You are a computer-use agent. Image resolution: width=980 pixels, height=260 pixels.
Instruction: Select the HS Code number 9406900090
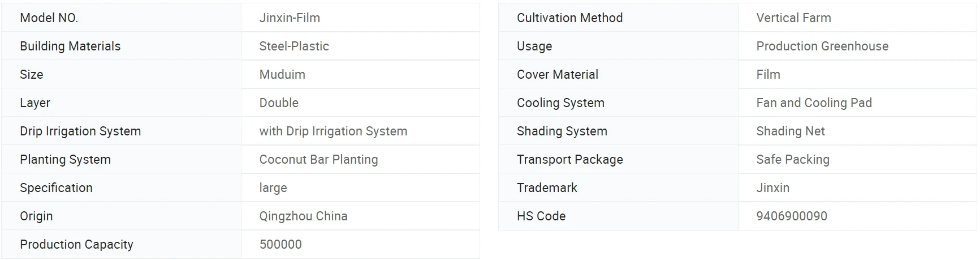pyautogui.click(x=792, y=216)
